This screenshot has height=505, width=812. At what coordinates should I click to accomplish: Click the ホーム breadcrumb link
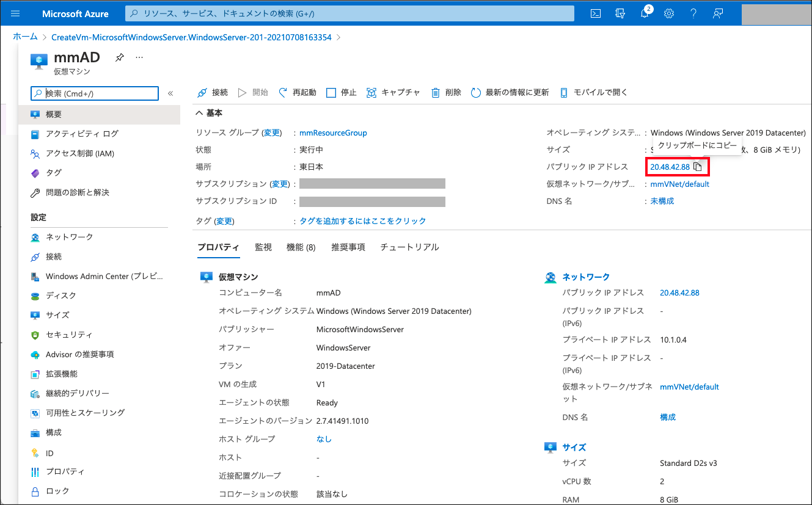tap(25, 37)
